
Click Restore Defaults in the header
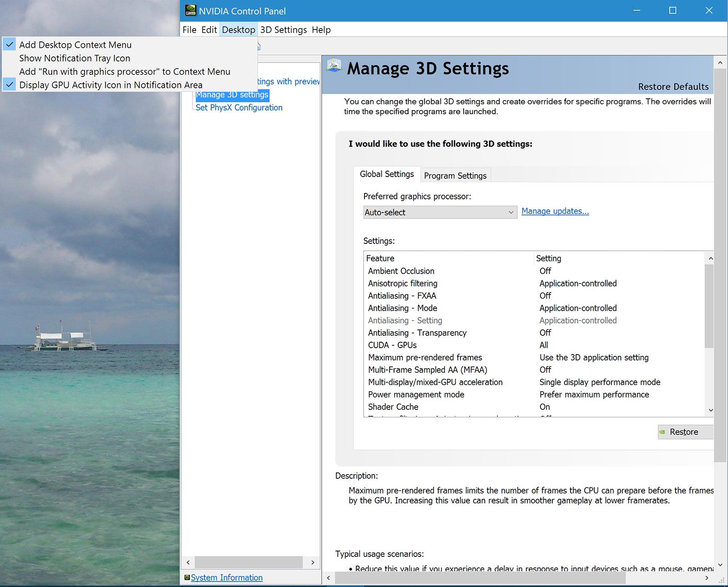(x=673, y=86)
